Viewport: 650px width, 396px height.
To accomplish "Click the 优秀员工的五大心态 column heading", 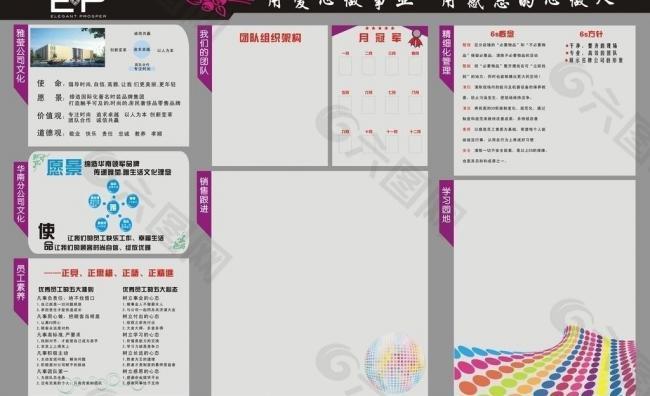I will (150, 289).
